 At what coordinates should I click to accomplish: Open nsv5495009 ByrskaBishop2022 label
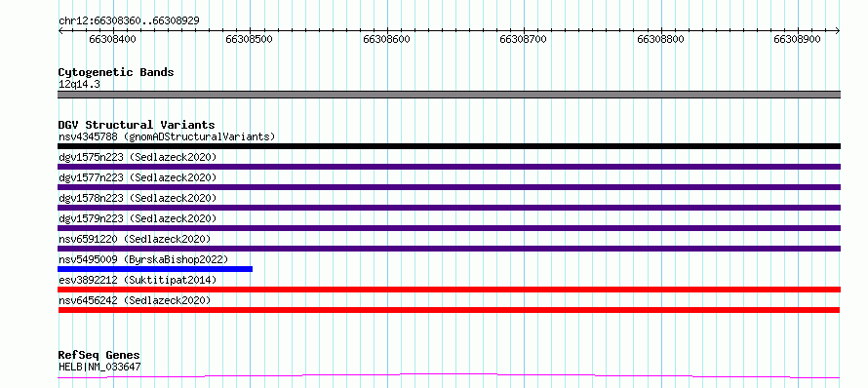tap(143, 259)
